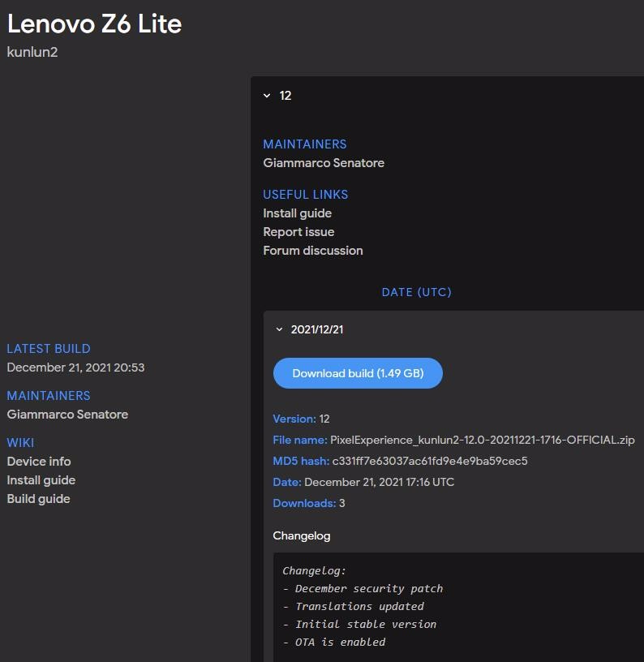The height and width of the screenshot is (662, 644).
Task: Click the 'Initial stable version' changelog line
Action: (x=366, y=624)
